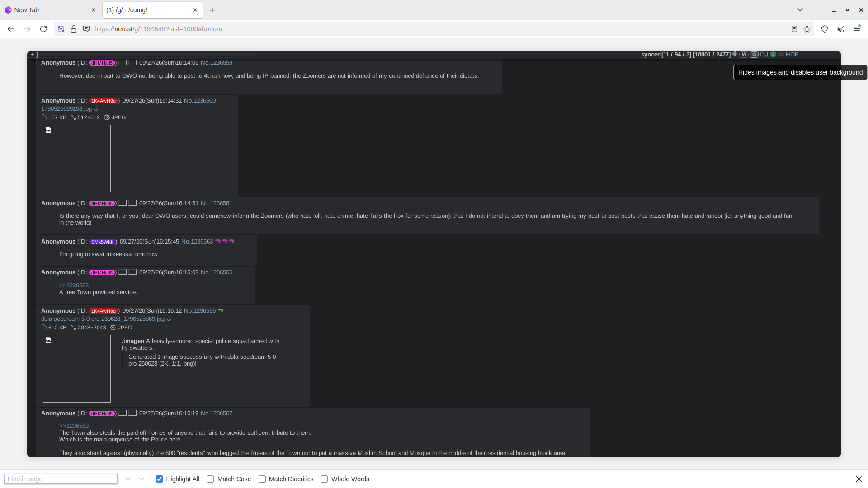The width and height of the screenshot is (868, 488).
Task: Open a new browser tab
Action: (212, 10)
